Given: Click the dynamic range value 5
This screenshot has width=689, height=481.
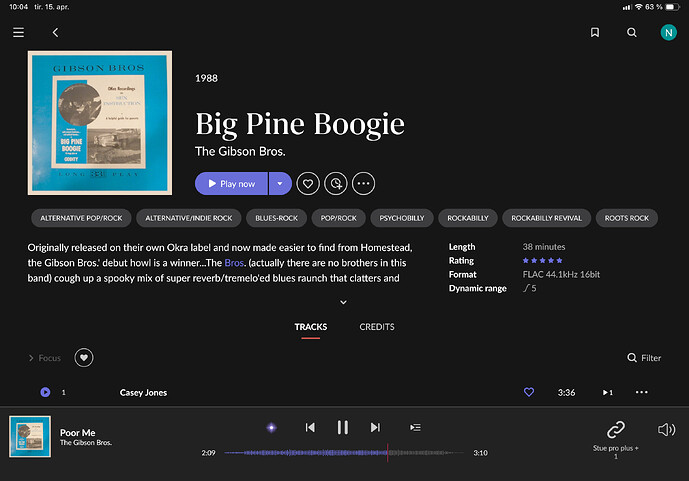Looking at the screenshot, I should pyautogui.click(x=529, y=288).
